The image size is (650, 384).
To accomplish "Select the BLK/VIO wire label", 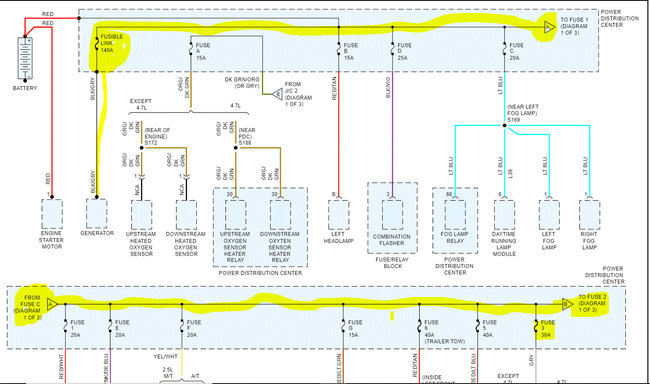I will click(x=388, y=87).
